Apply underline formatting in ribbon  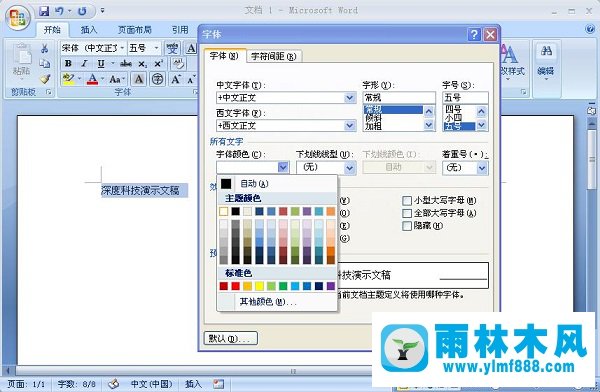[x=101, y=64]
